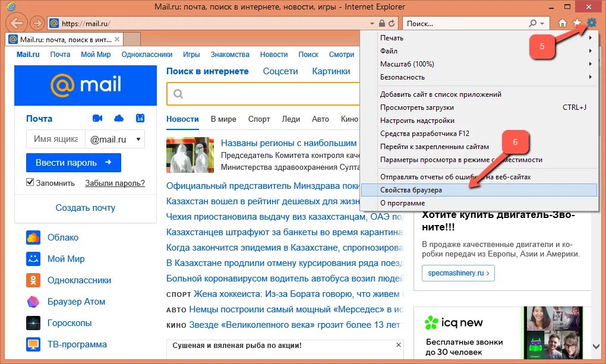
Task: Close the Mail.ru browser tab
Action: click(x=116, y=39)
